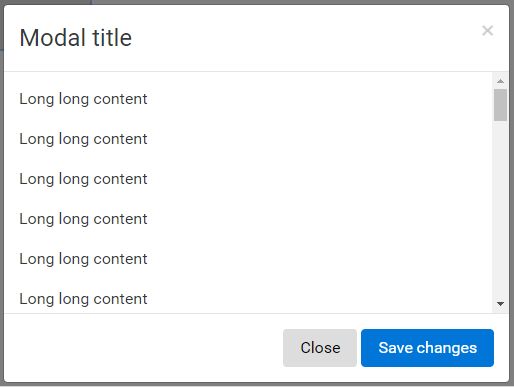Select the second Long long content line

83,139
